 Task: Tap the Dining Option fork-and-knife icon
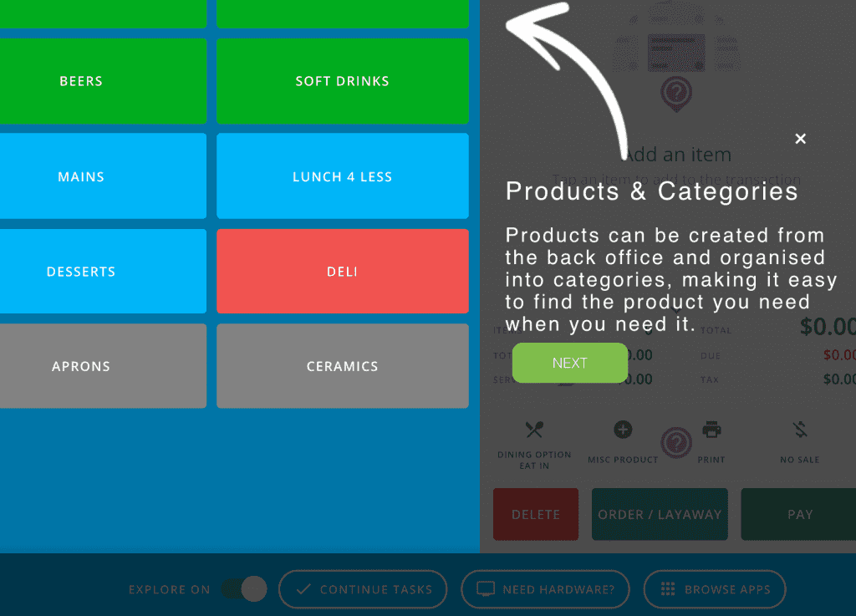[534, 430]
